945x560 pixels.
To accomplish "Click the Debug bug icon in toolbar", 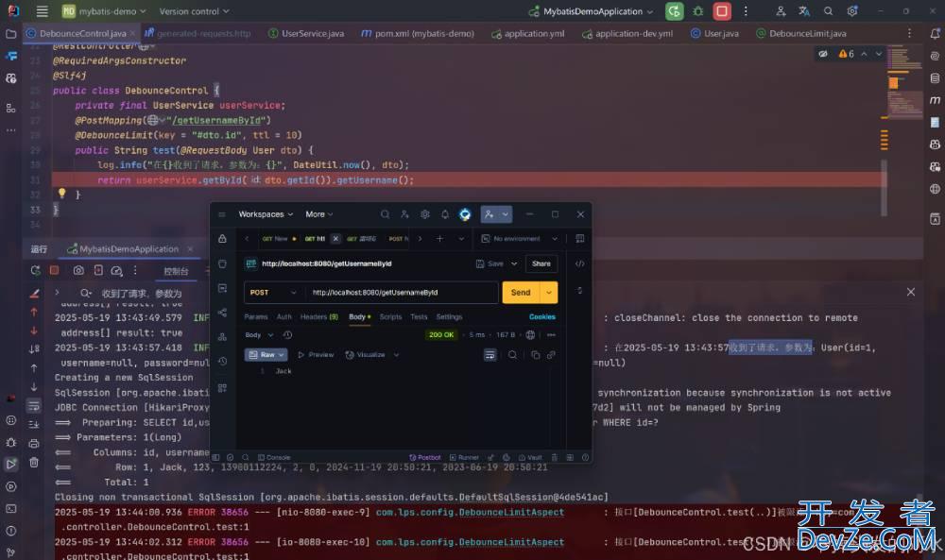I will tap(697, 11).
